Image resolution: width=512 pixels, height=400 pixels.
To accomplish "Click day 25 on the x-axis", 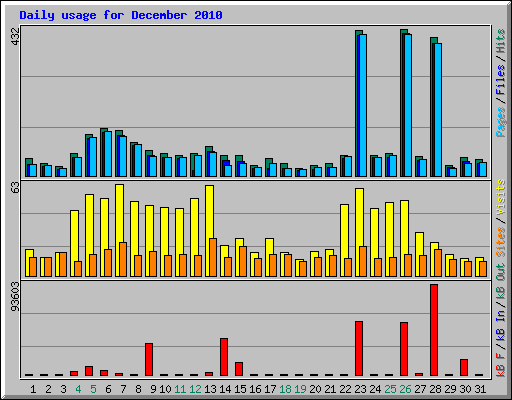I will click(x=390, y=389).
